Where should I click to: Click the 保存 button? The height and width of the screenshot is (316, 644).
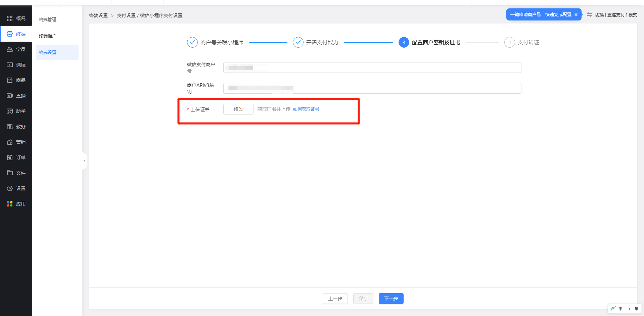tap(363, 299)
